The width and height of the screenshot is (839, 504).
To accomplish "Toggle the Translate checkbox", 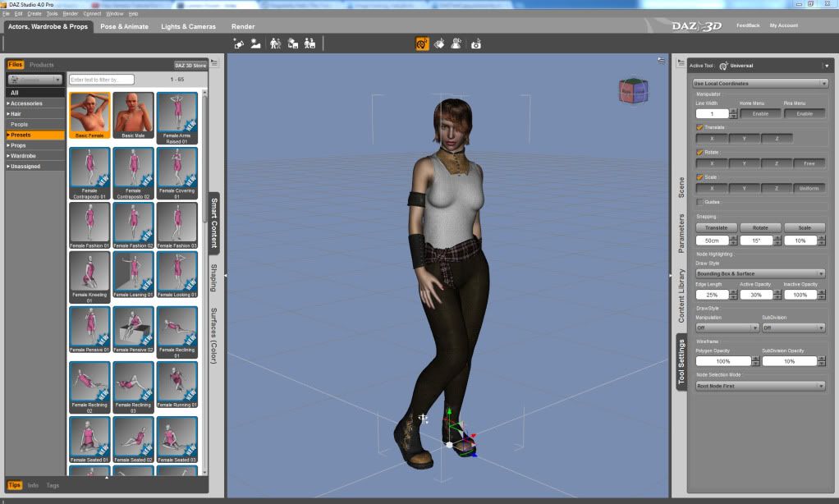I will (699, 127).
